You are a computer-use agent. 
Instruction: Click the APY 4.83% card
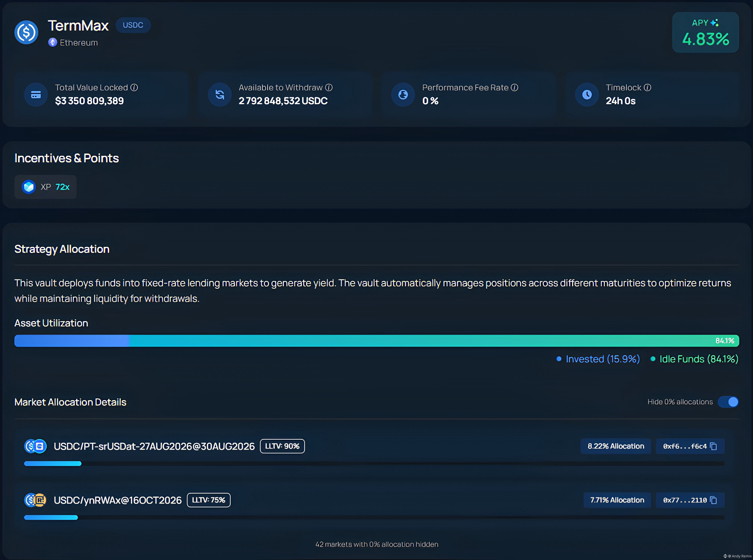(x=706, y=32)
